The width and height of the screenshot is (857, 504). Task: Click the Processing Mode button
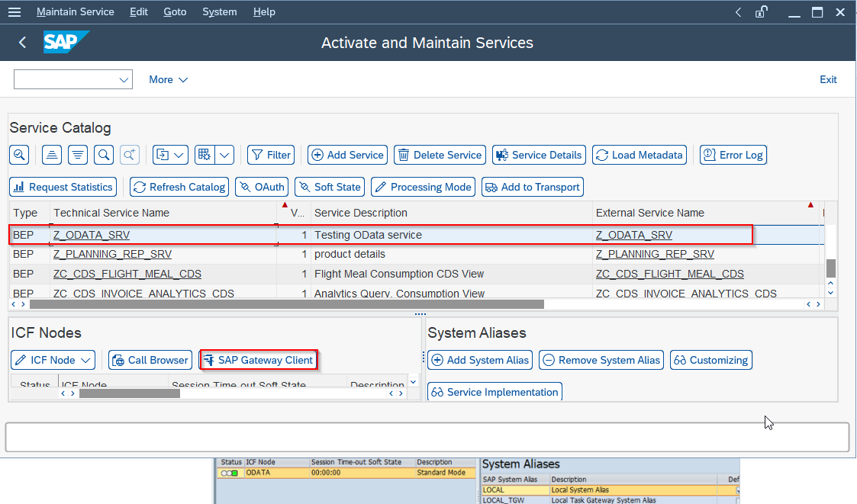tap(423, 188)
